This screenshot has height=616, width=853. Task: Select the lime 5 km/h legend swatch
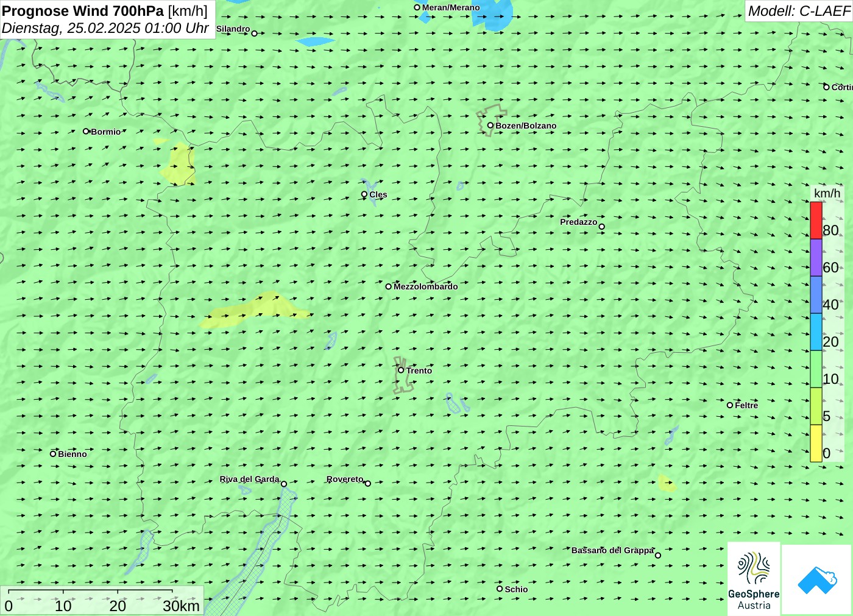pyautogui.click(x=816, y=406)
